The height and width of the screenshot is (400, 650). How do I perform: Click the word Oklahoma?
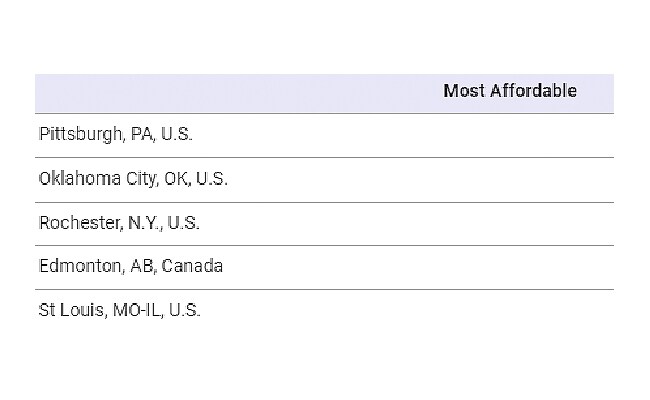tap(80, 179)
